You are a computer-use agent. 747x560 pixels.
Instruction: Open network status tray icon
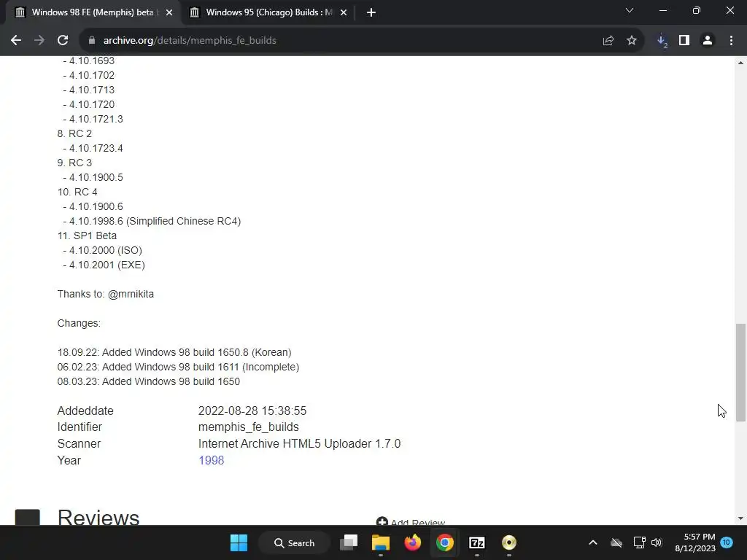point(639,542)
